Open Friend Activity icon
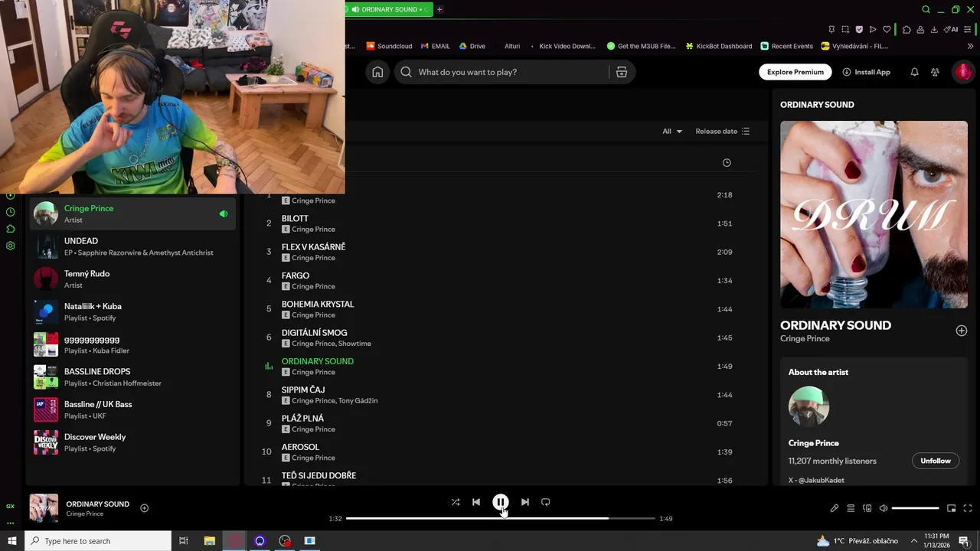The image size is (980, 551). pos(935,72)
